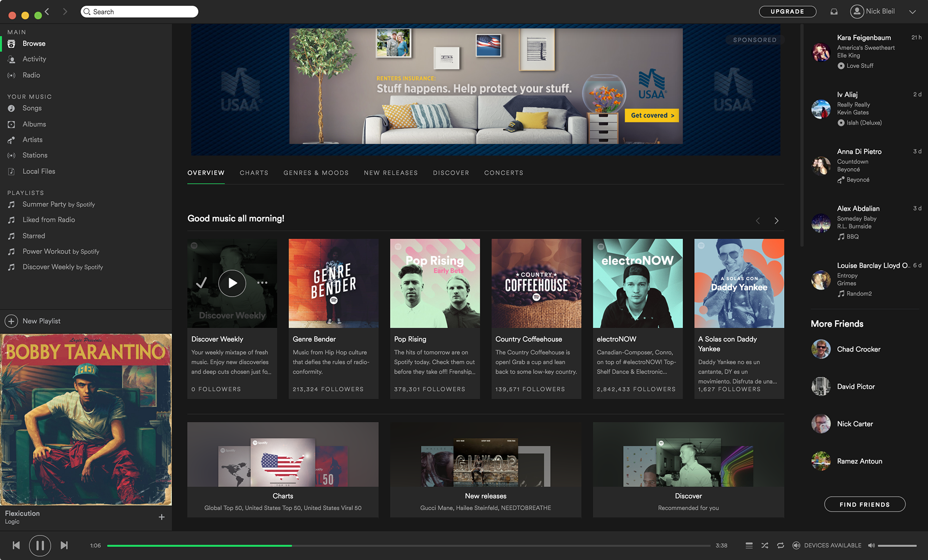Viewport: 928px width, 560px height.
Task: Open the play queue icon
Action: 749,546
